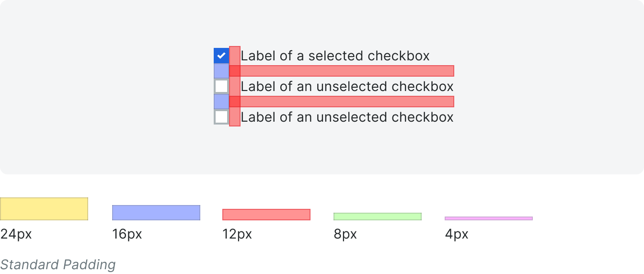Click the red horizontal bar under the selected checkbox label

point(342,71)
